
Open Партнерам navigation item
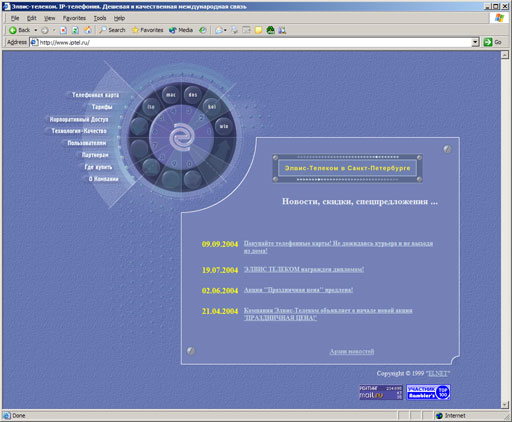coord(95,155)
